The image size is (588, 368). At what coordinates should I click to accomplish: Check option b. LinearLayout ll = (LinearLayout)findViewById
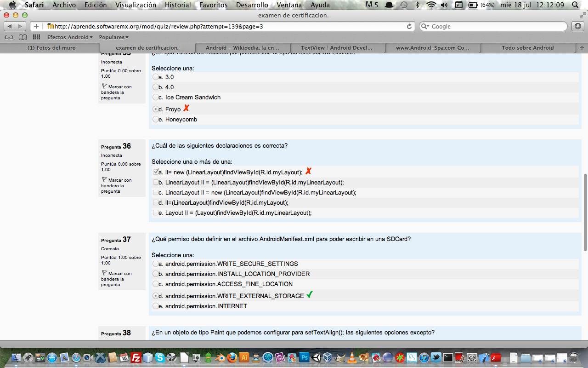point(156,183)
